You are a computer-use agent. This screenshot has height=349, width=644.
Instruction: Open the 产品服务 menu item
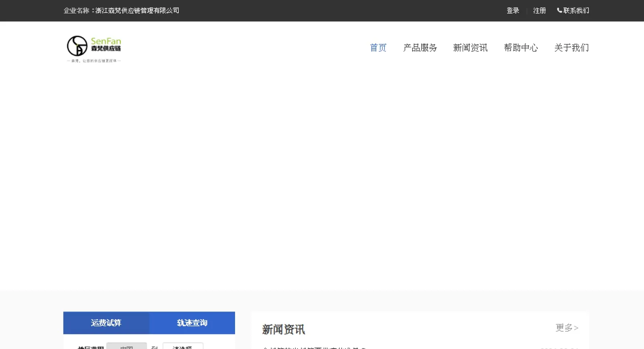pos(420,48)
